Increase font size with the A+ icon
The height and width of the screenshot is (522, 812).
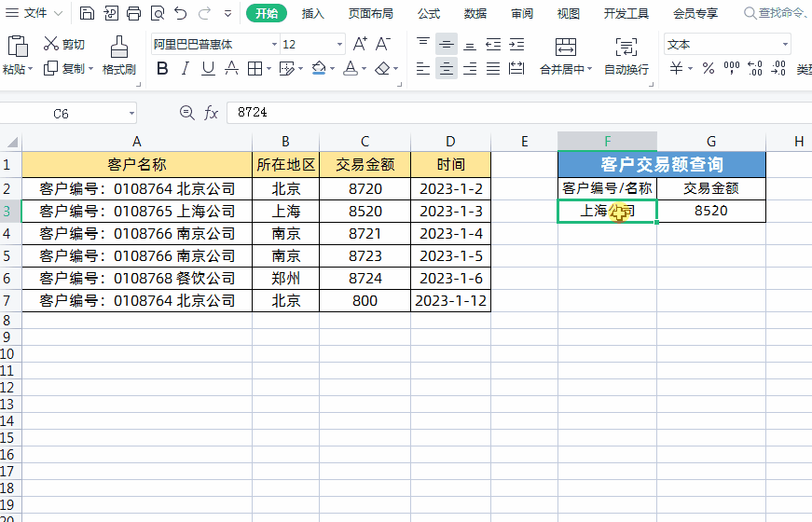(360, 44)
